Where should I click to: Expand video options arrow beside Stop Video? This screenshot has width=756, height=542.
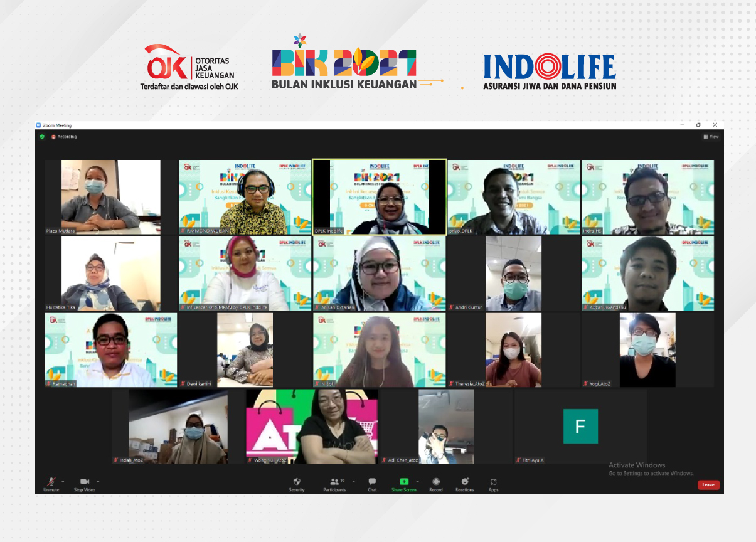click(x=98, y=482)
